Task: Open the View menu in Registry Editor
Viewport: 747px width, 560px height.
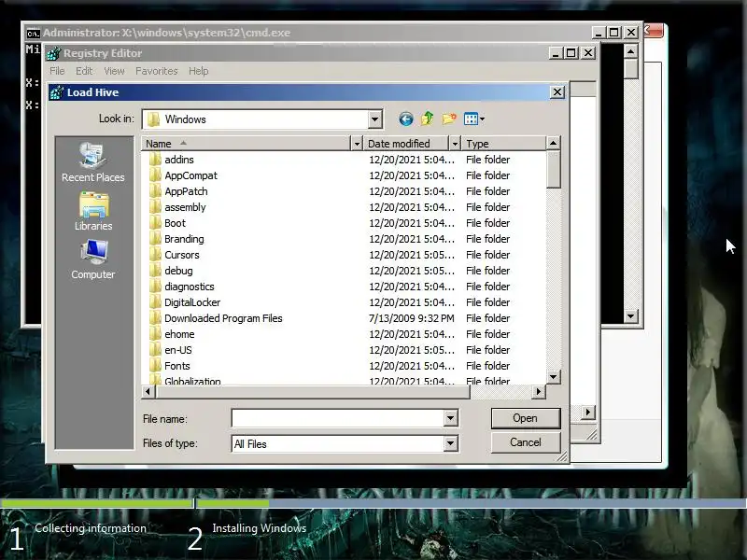Action: click(x=114, y=71)
